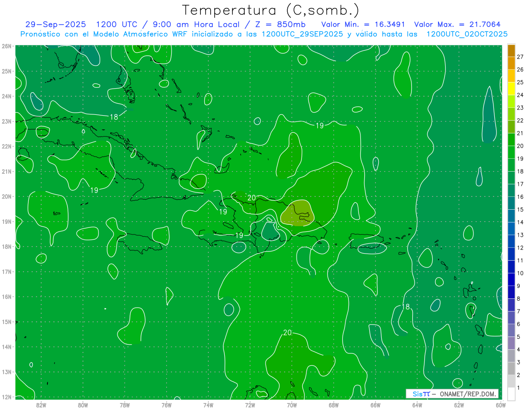Click the olive warm patch over Dominican Republic
The image size is (532, 411).
(x=298, y=214)
